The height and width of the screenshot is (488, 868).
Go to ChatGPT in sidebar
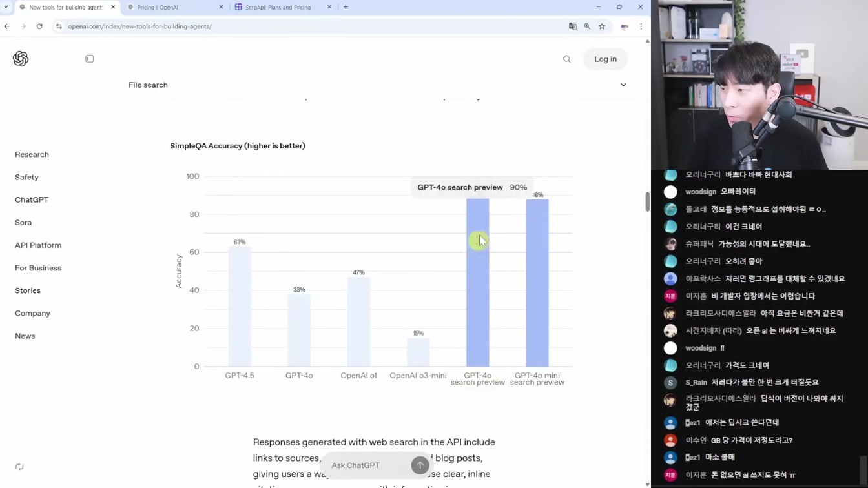pos(32,200)
